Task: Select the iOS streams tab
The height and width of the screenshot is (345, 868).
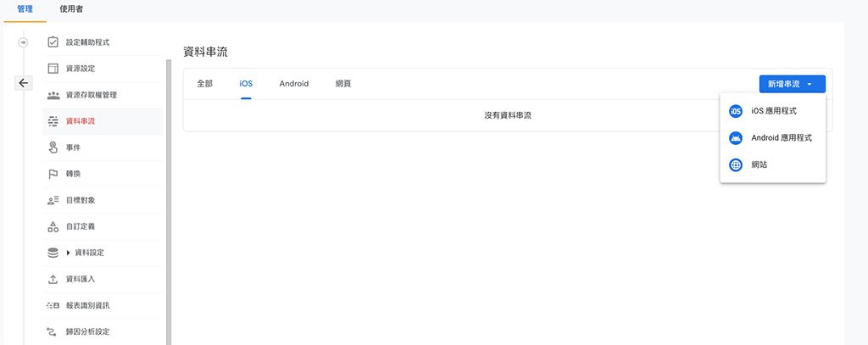Action: click(246, 84)
